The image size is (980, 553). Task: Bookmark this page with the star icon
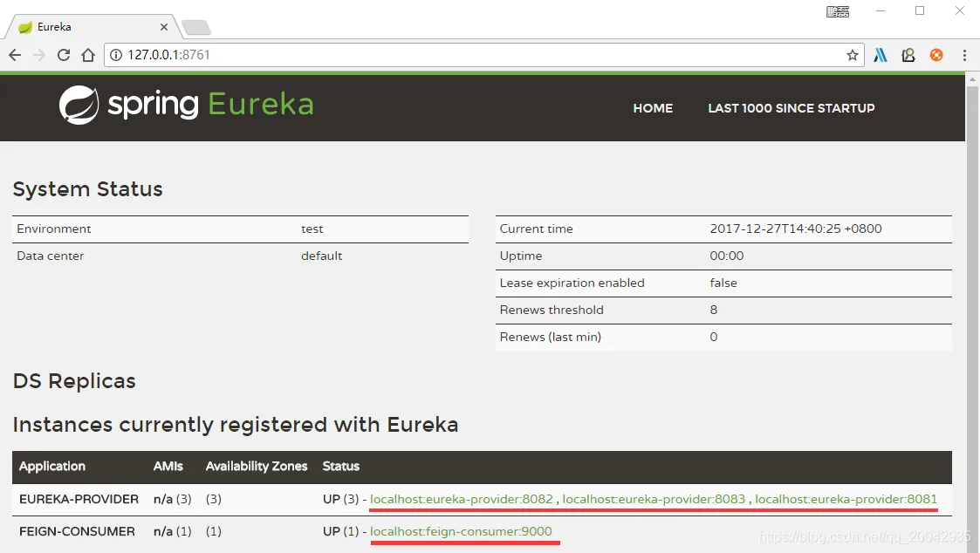[852, 55]
